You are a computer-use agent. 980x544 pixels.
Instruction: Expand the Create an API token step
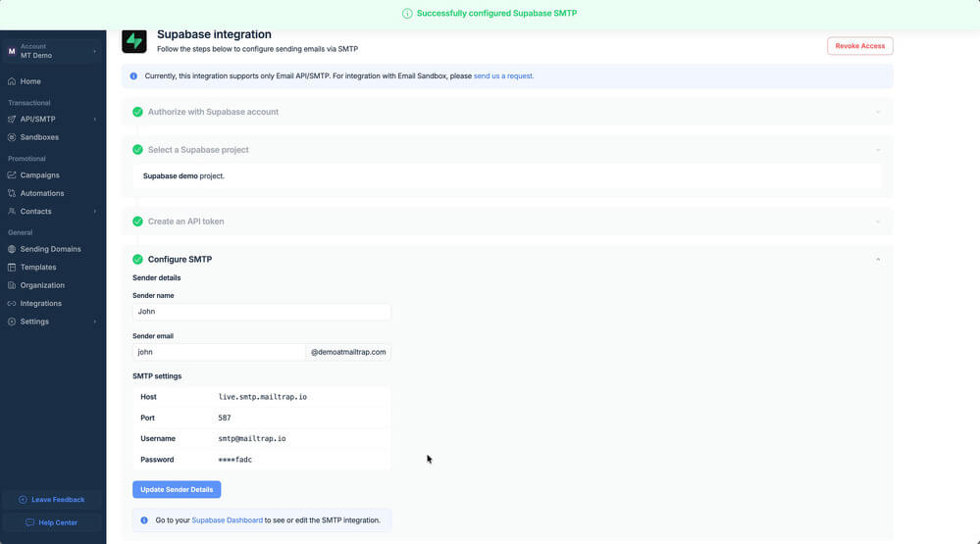(x=877, y=222)
